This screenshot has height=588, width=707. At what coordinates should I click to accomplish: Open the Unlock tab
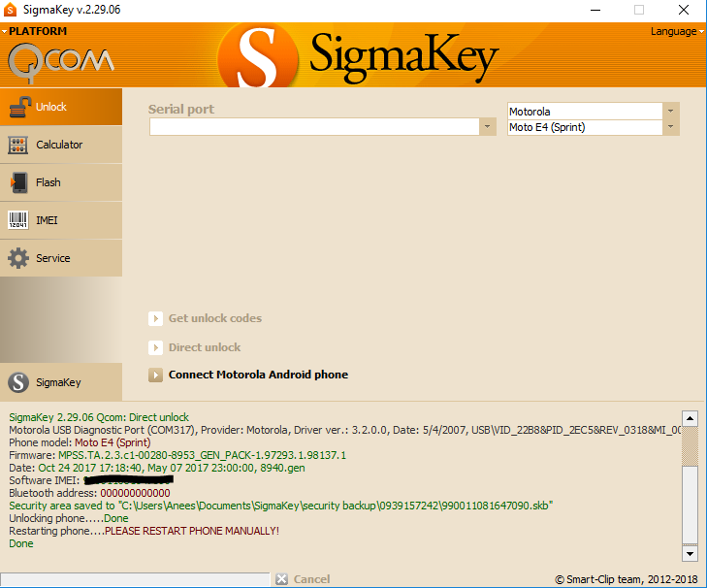(61, 107)
